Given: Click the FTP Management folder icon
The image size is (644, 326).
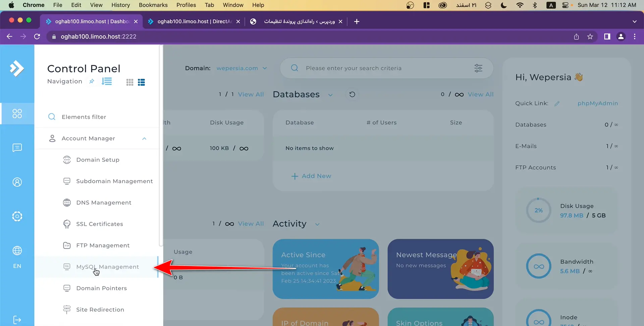Looking at the screenshot, I should [67, 246].
